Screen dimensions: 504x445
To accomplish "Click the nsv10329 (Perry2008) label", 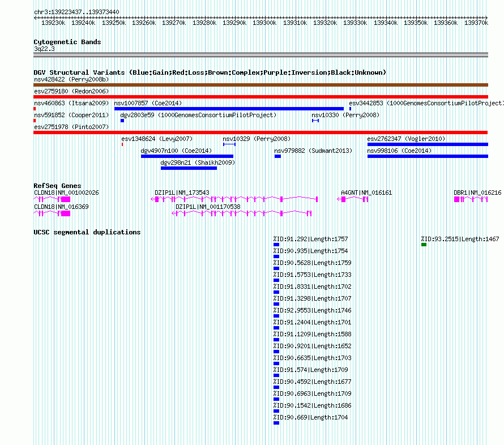I will (x=257, y=139).
